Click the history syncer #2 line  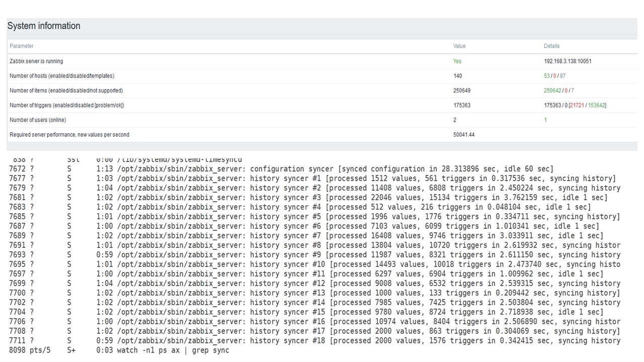click(314, 188)
